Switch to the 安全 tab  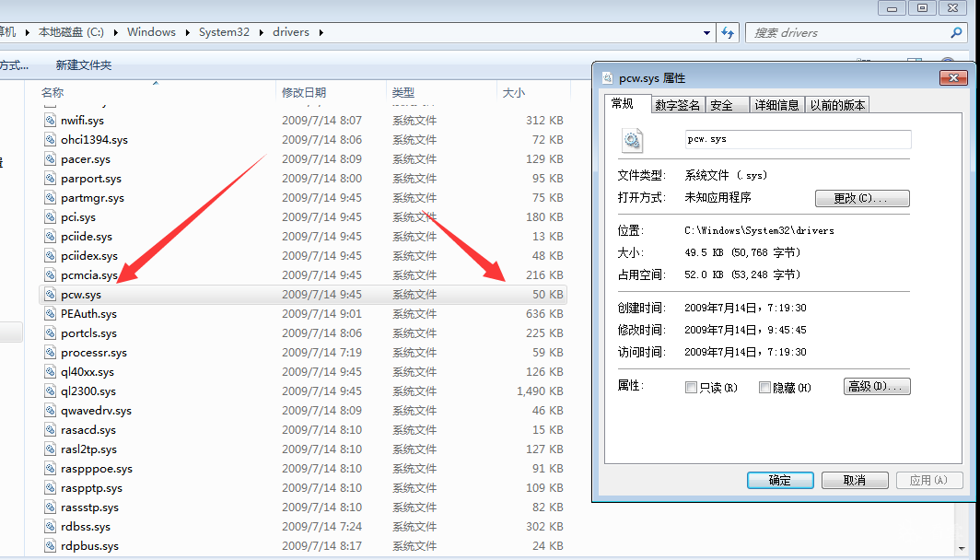click(726, 105)
